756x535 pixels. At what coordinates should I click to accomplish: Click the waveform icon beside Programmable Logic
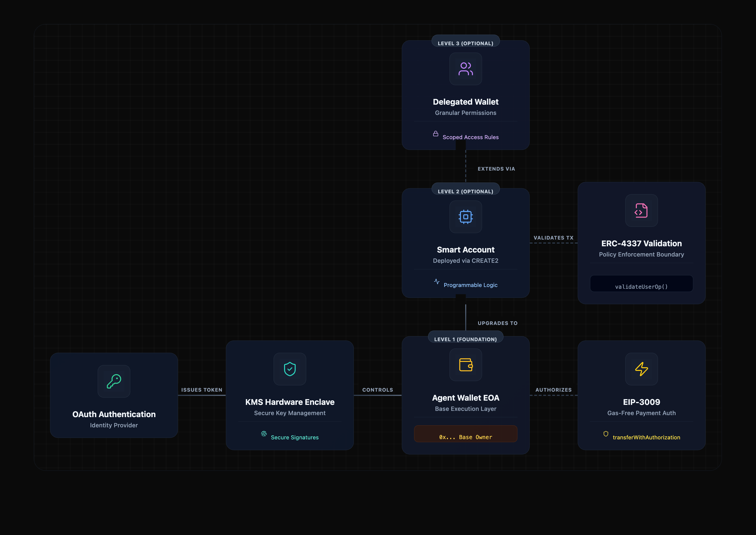437,282
